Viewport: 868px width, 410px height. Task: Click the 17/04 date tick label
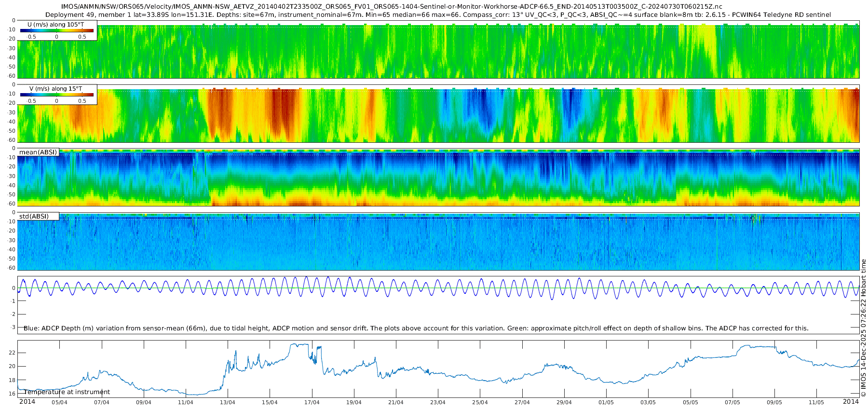[312, 402]
